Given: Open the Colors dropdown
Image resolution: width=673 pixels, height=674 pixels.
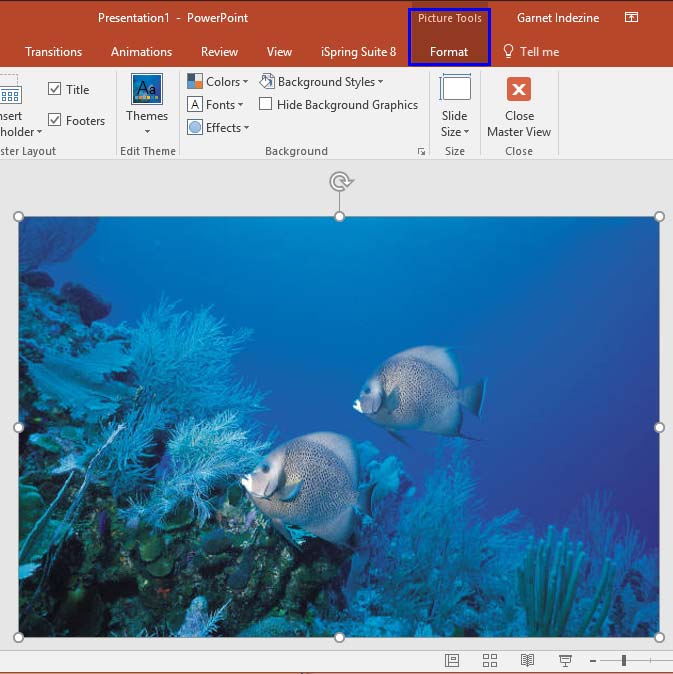Looking at the screenshot, I should (217, 81).
